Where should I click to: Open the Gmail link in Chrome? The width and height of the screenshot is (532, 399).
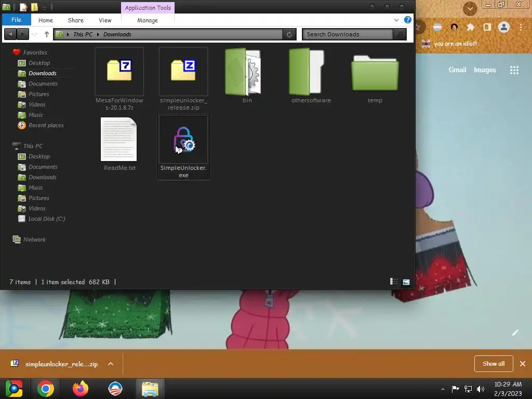(x=457, y=70)
